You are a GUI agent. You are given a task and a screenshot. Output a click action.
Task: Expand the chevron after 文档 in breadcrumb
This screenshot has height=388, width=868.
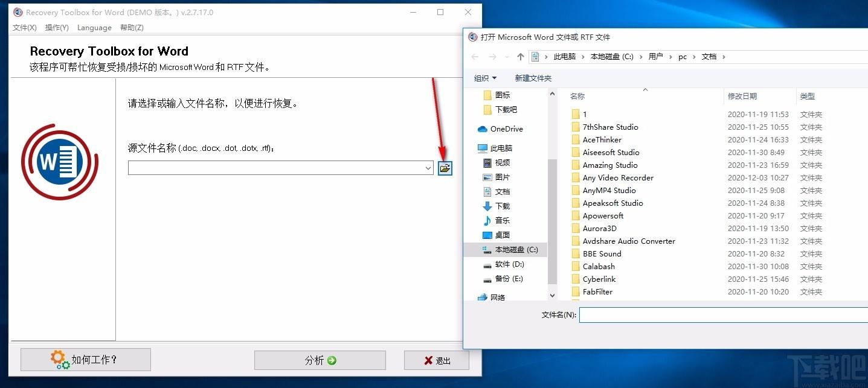coord(724,57)
